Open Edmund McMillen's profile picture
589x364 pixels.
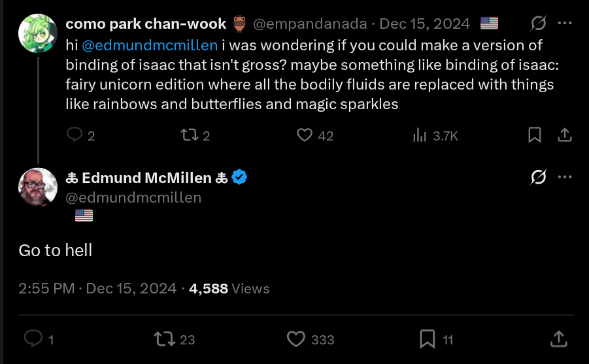point(38,187)
